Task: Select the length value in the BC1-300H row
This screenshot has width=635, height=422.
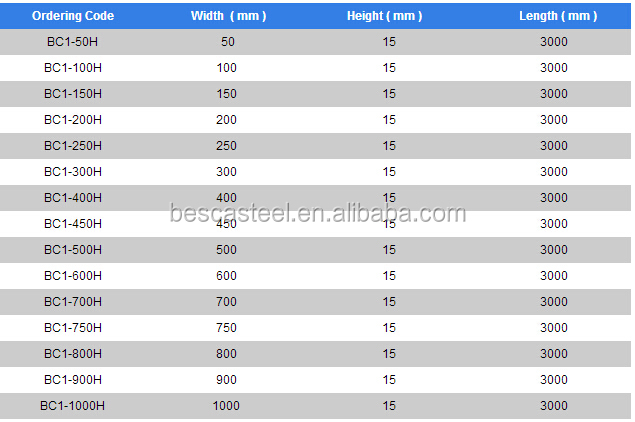Action: click(x=554, y=172)
